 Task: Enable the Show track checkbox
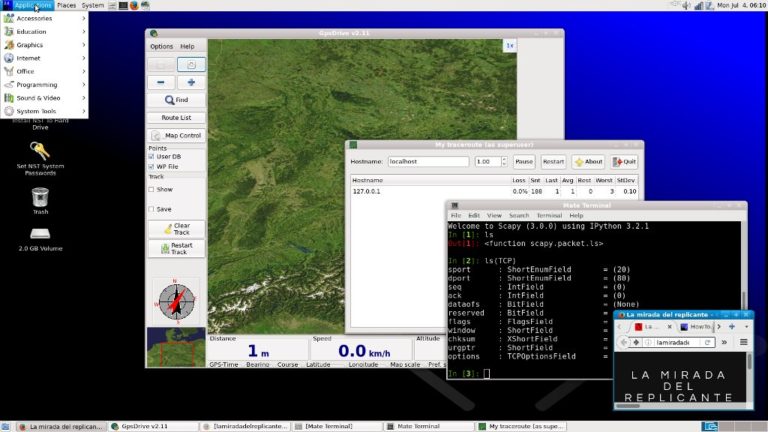pos(151,189)
